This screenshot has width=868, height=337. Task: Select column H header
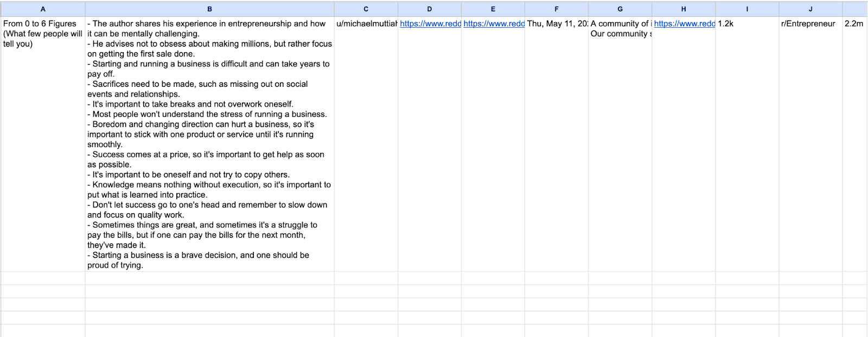point(684,9)
